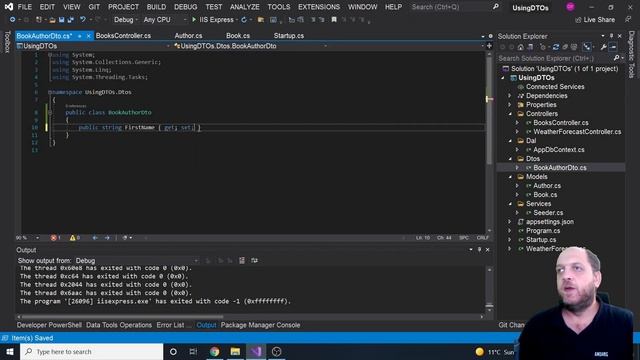Toggle Preview Selected Items icon
Viewport: 640px width, 360px height.
613,47
